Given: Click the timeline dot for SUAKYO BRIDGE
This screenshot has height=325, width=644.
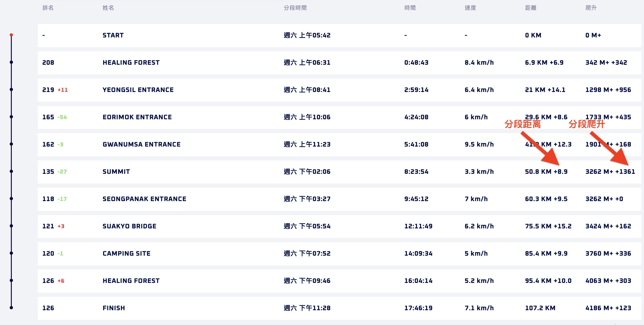Looking at the screenshot, I should coord(11,226).
